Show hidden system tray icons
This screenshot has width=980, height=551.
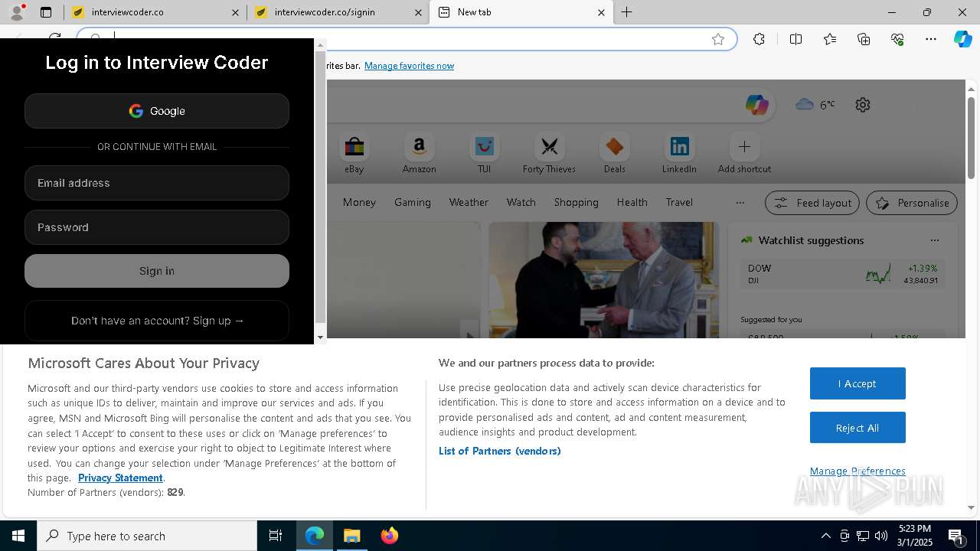coord(825,536)
